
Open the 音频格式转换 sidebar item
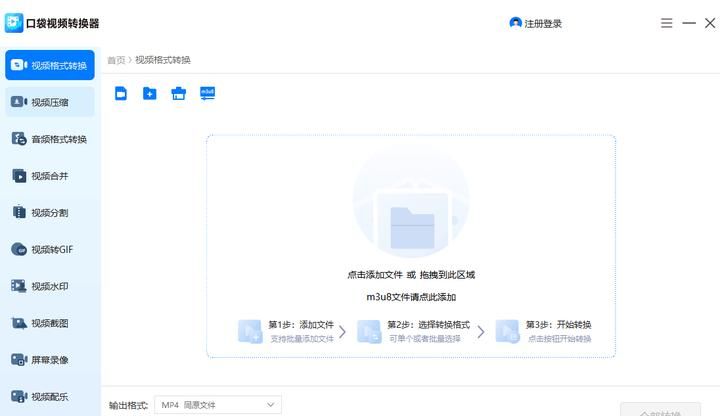[50, 139]
